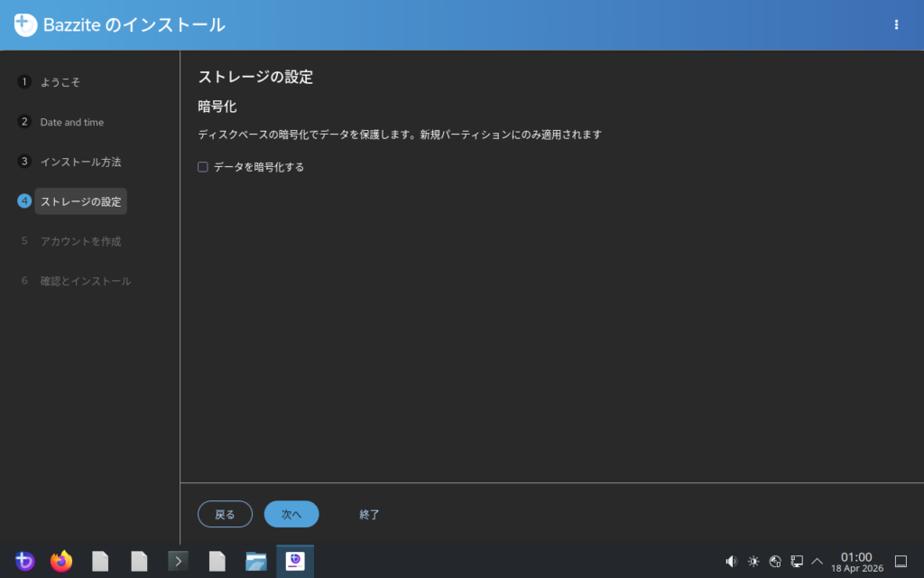The height and width of the screenshot is (578, 924).
Task: Enable the データを暗号化する checkbox
Action: click(203, 167)
